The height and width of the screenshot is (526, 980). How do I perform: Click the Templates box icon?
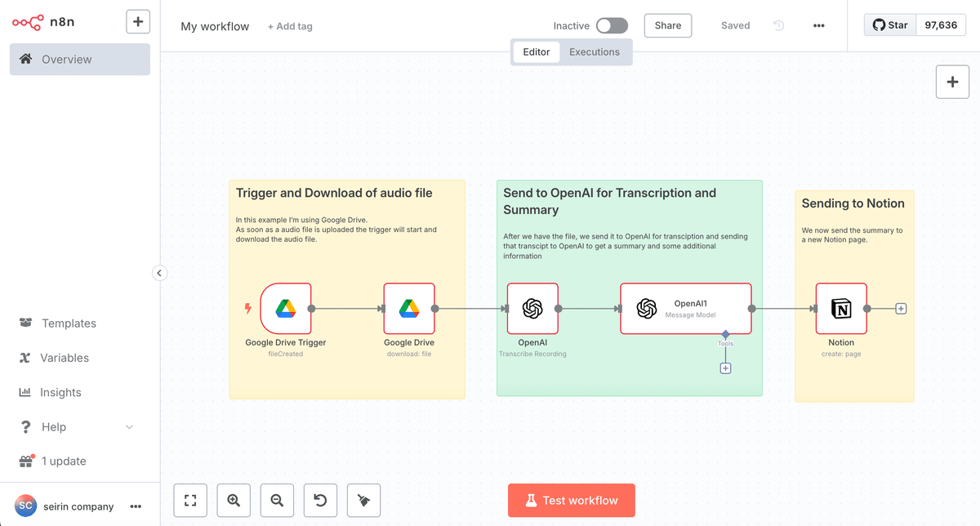point(25,323)
